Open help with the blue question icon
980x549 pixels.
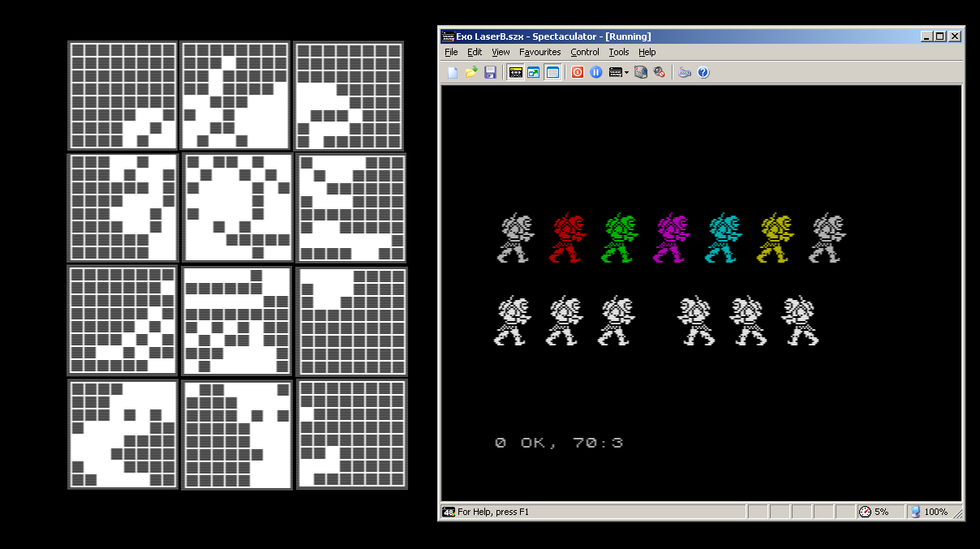[703, 72]
